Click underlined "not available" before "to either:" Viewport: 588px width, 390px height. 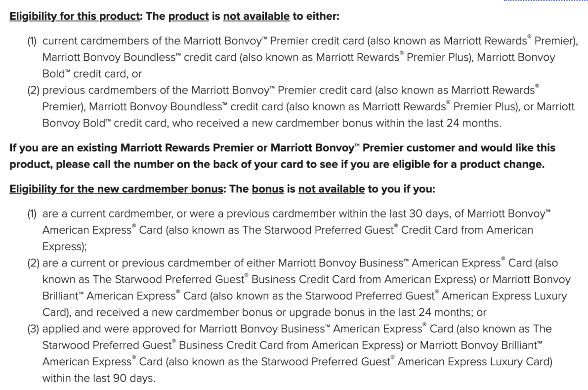[256, 16]
